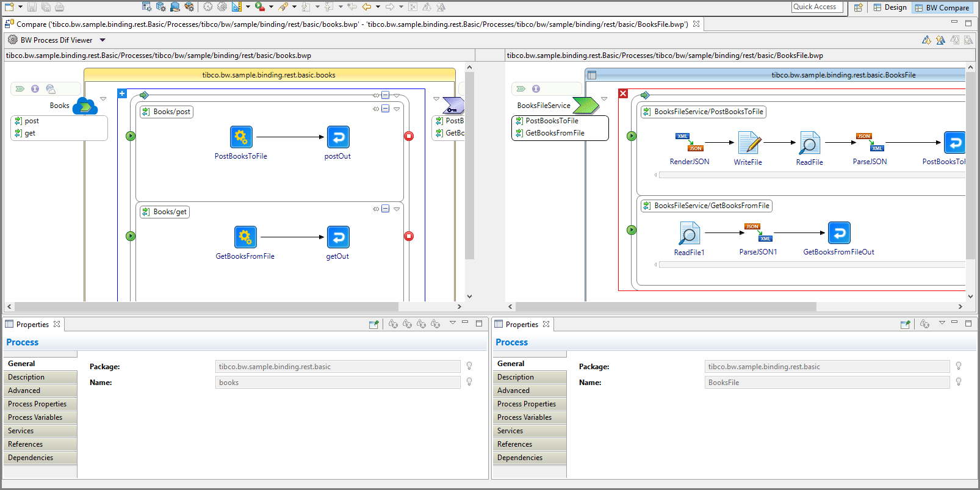Open left Properties view menu triangle
This screenshot has height=490, width=980.
(x=452, y=323)
